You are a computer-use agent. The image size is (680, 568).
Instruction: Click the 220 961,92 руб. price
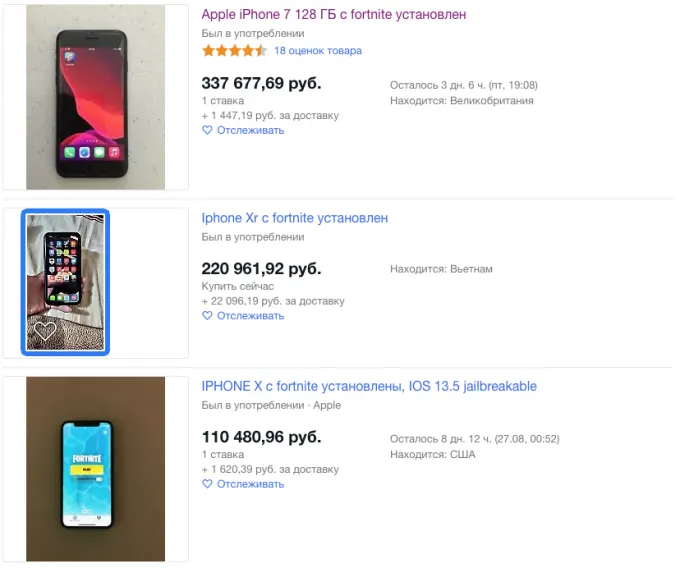pos(261,268)
